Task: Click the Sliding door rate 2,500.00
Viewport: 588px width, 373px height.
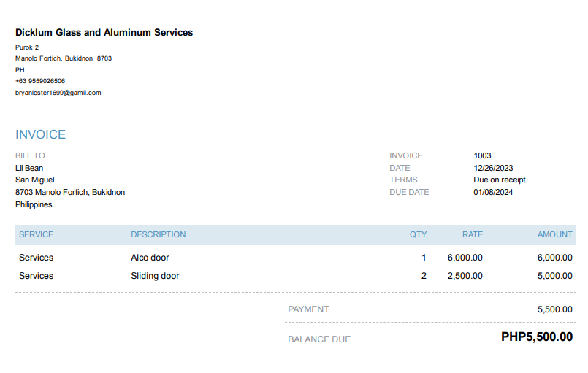Action: click(465, 276)
